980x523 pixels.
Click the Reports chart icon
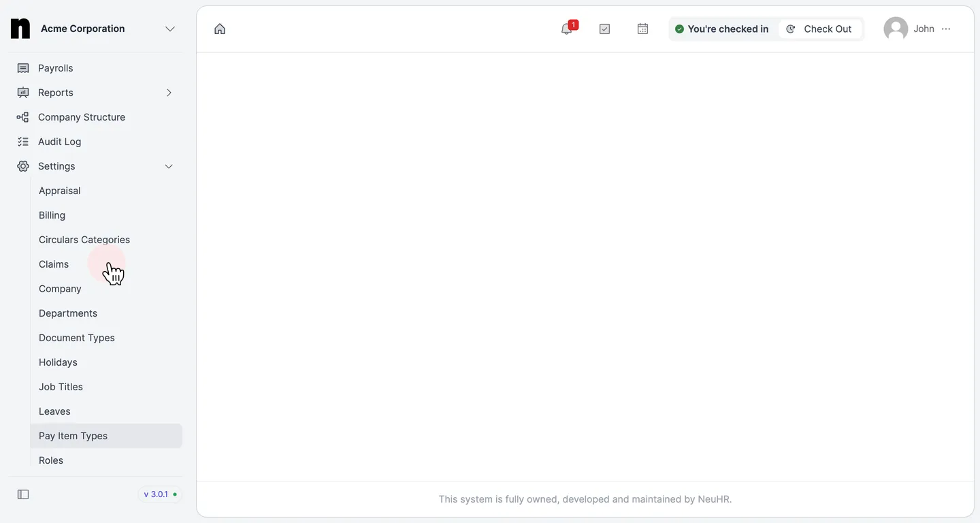point(23,93)
